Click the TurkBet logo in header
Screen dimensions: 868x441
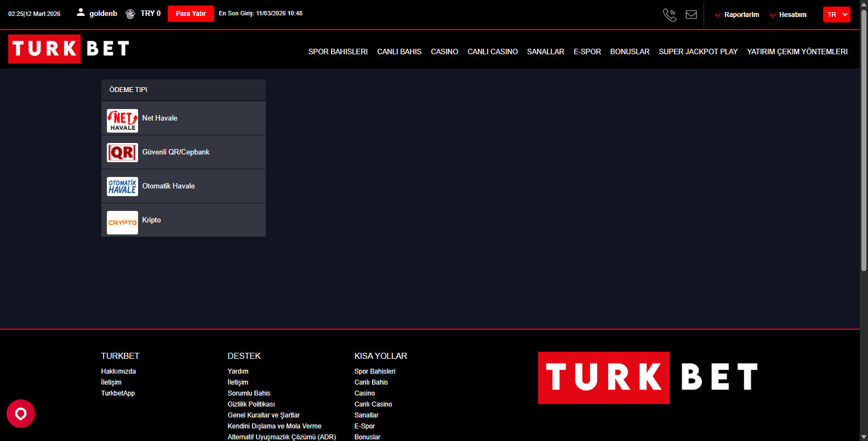click(x=69, y=49)
